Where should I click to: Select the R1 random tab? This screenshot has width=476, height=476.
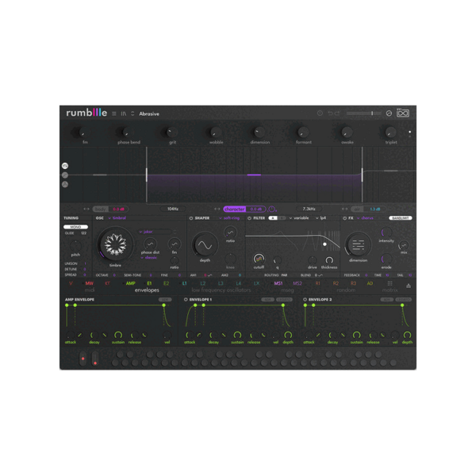point(317,283)
